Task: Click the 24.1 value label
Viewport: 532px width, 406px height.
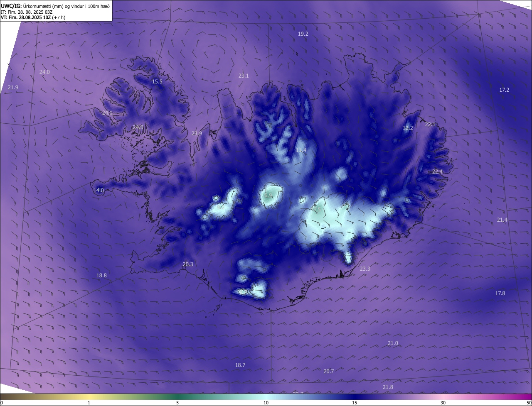Action: [x=107, y=113]
